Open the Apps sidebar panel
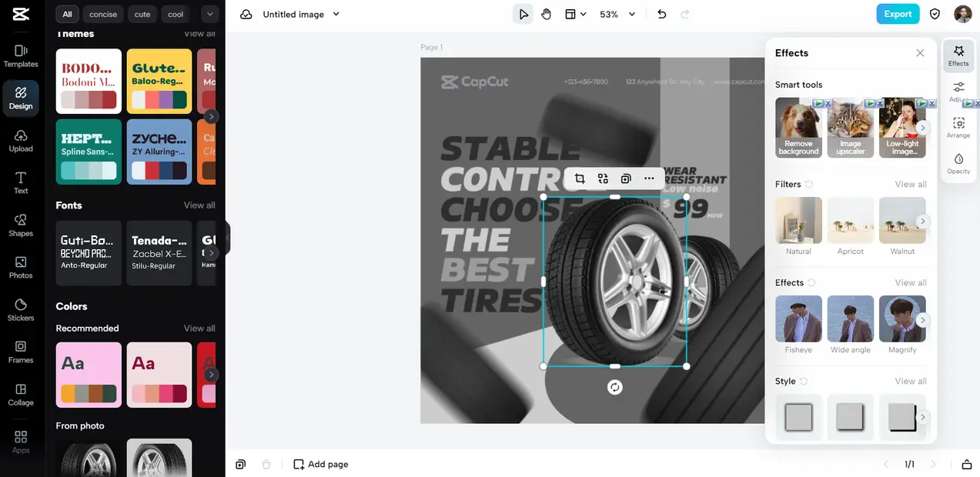 click(21, 442)
